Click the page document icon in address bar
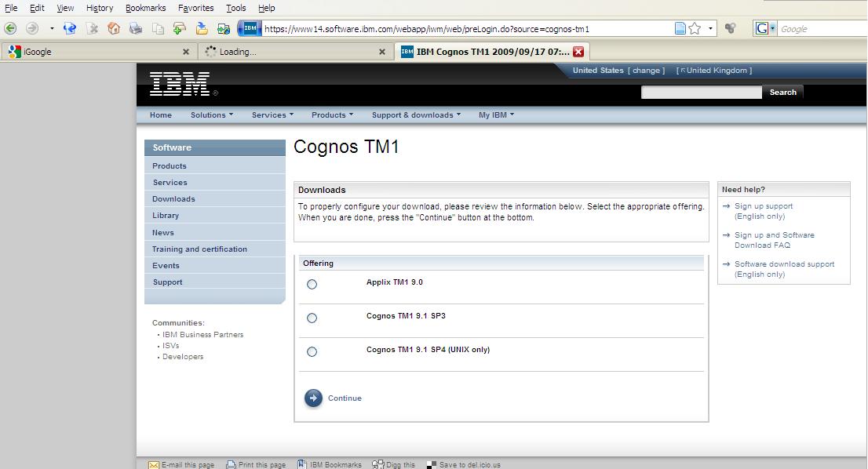This screenshot has height=469, width=868. pyautogui.click(x=680, y=28)
